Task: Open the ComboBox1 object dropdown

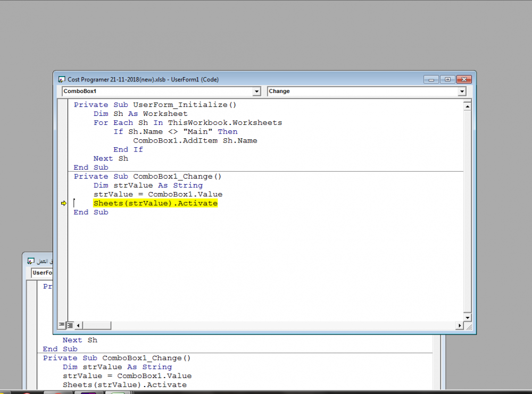Action: pos(257,91)
